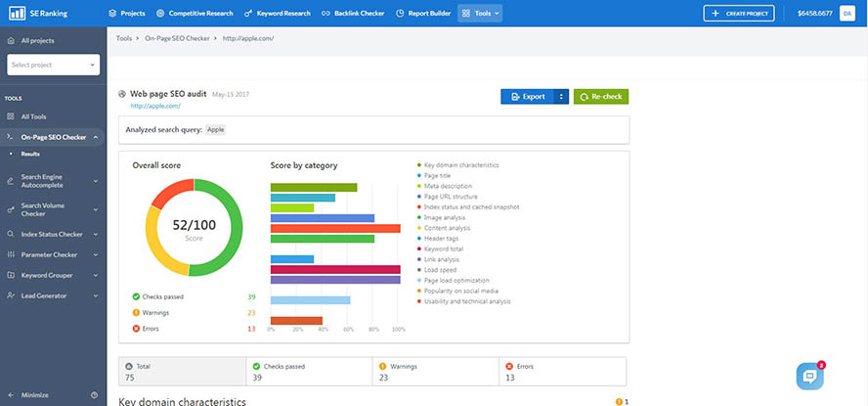Open the live chat support bubble
This screenshot has height=406, width=868.
(810, 376)
